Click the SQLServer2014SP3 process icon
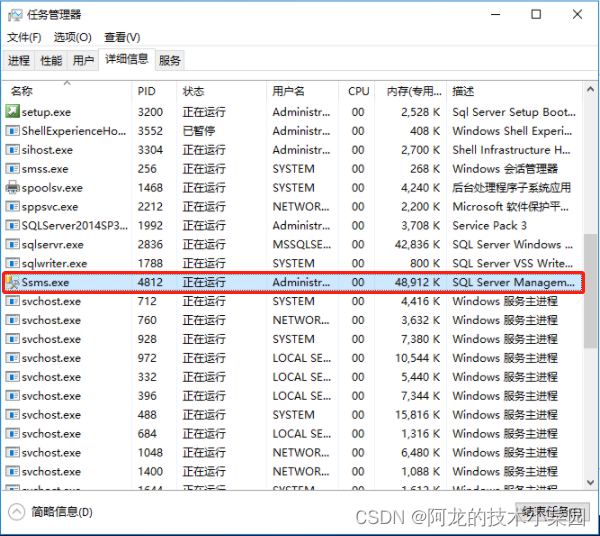600x536 pixels. tap(12, 225)
